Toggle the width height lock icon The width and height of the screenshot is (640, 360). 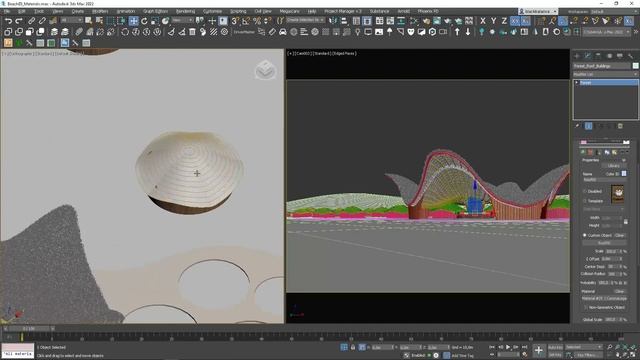click(626, 221)
